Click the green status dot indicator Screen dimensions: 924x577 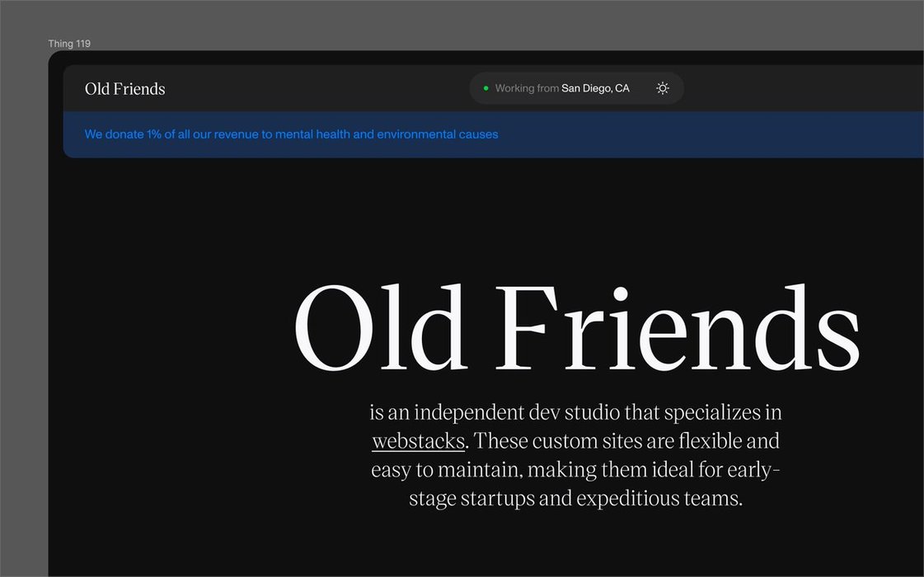pos(485,88)
